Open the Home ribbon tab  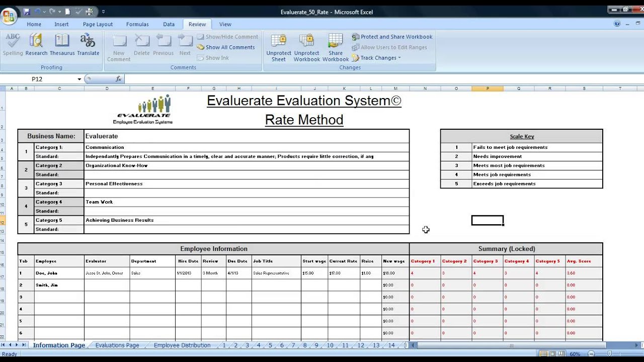[34, 24]
